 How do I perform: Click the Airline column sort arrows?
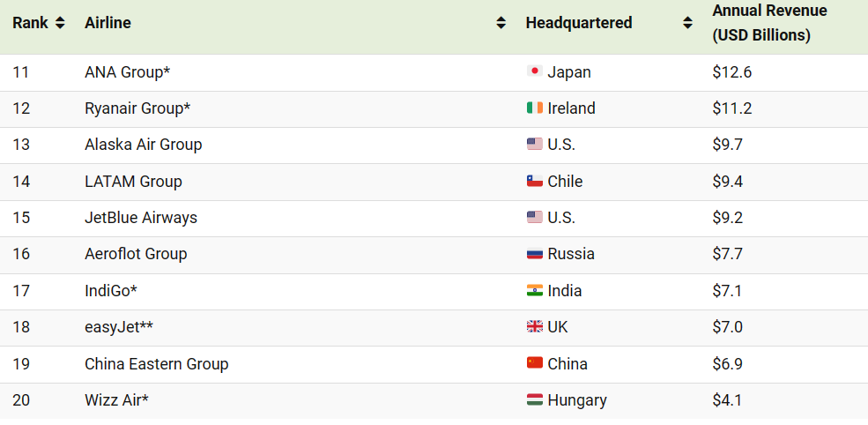tap(501, 23)
